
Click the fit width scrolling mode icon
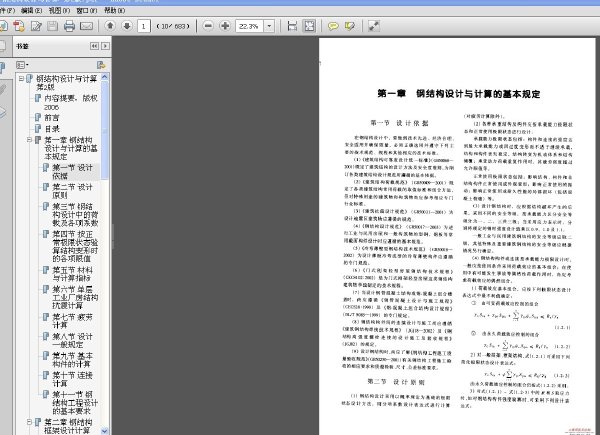(292, 26)
